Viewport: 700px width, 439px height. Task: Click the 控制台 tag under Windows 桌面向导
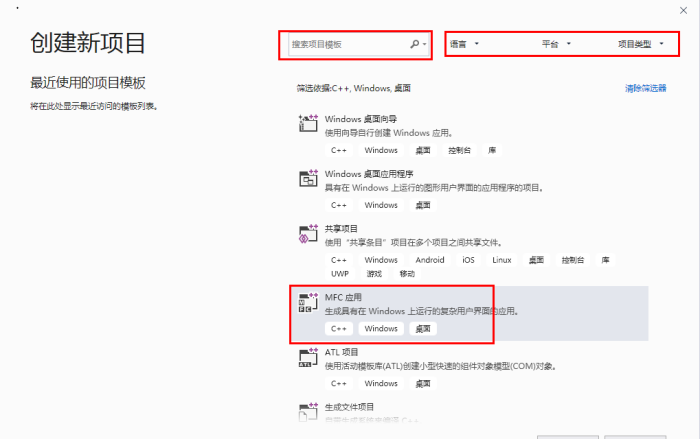pyautogui.click(x=459, y=151)
